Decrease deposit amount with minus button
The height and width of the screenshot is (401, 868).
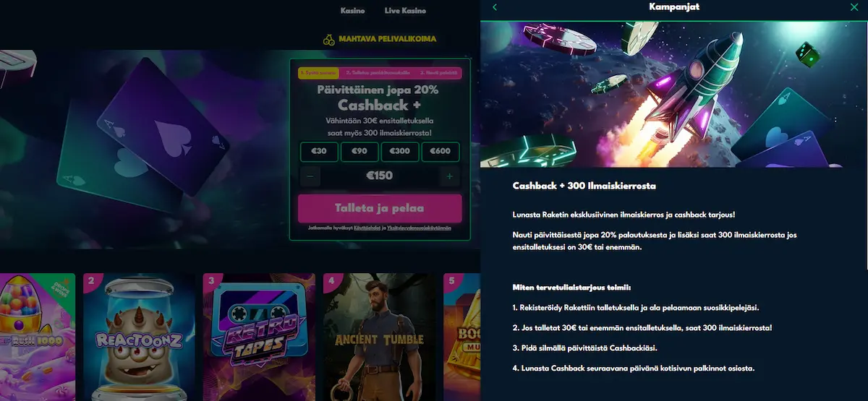(x=310, y=176)
